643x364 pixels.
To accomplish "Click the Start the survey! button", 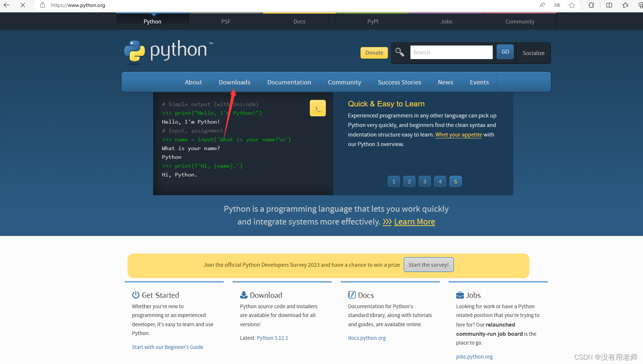I will click(x=428, y=264).
